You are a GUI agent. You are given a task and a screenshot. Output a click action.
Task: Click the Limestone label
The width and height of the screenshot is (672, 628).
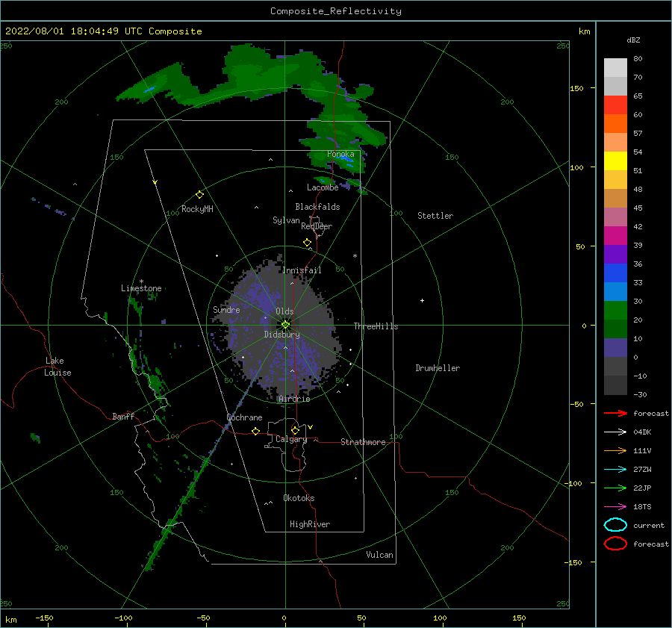pyautogui.click(x=141, y=288)
